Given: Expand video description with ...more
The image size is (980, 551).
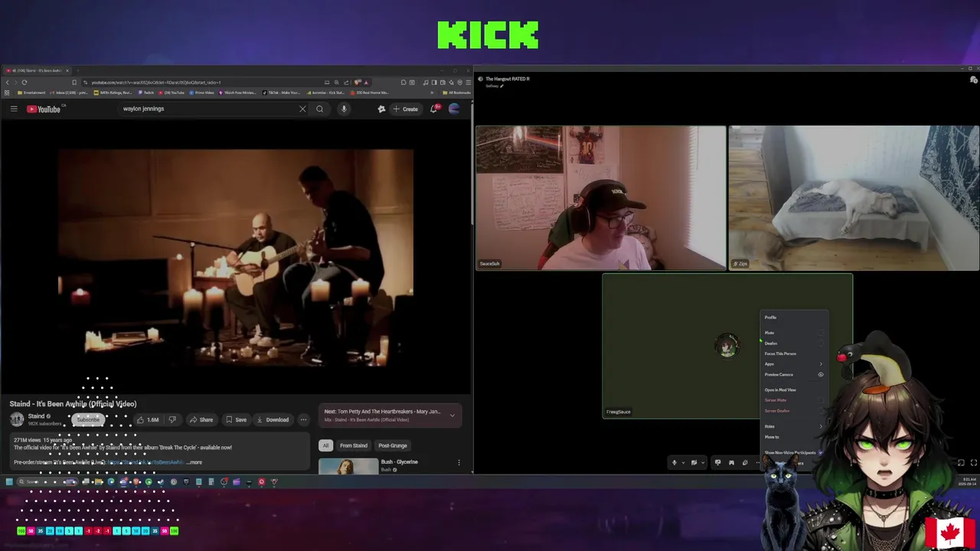Looking at the screenshot, I should 194,462.
